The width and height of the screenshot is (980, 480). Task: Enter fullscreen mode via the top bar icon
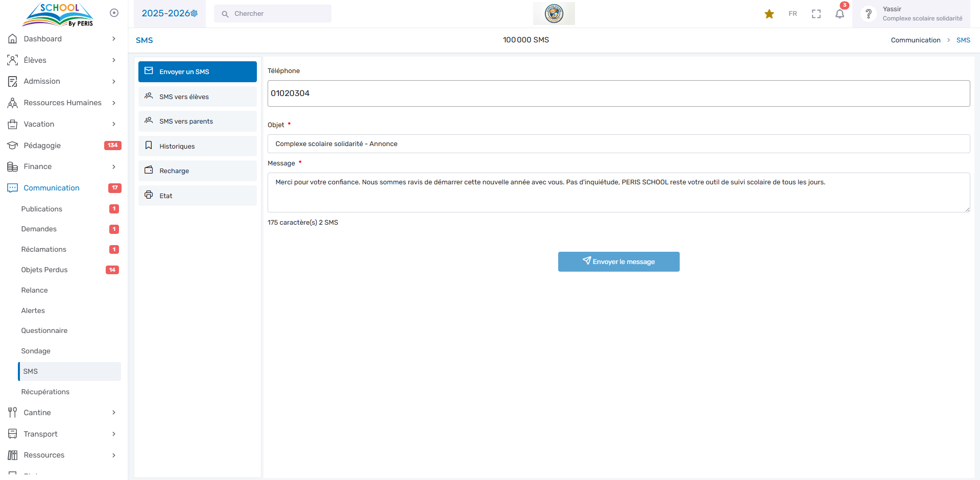click(816, 14)
